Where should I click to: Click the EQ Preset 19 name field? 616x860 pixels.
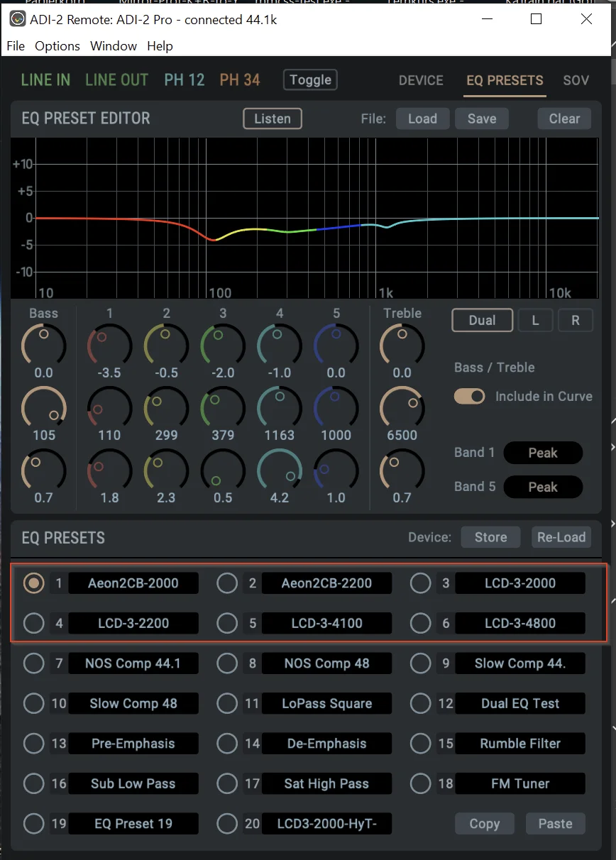pyautogui.click(x=133, y=824)
